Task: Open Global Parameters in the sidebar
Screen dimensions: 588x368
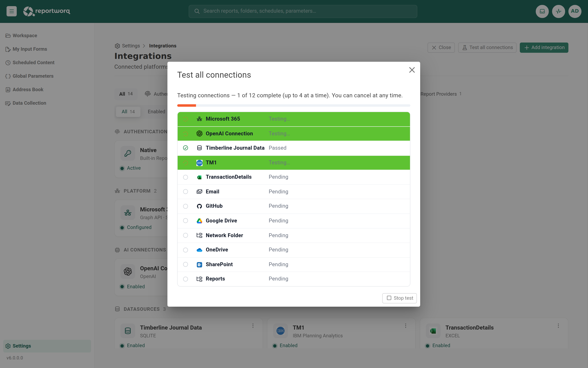Action: (29, 76)
